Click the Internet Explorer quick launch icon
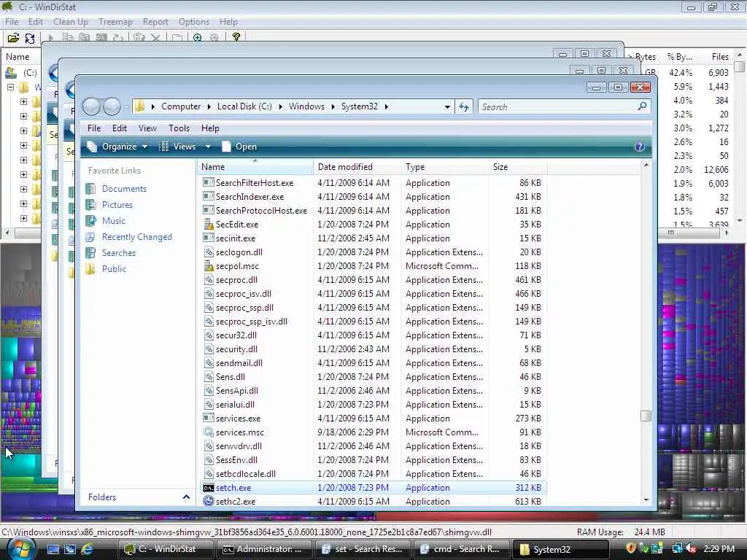Image resolution: width=747 pixels, height=560 pixels. click(87, 549)
